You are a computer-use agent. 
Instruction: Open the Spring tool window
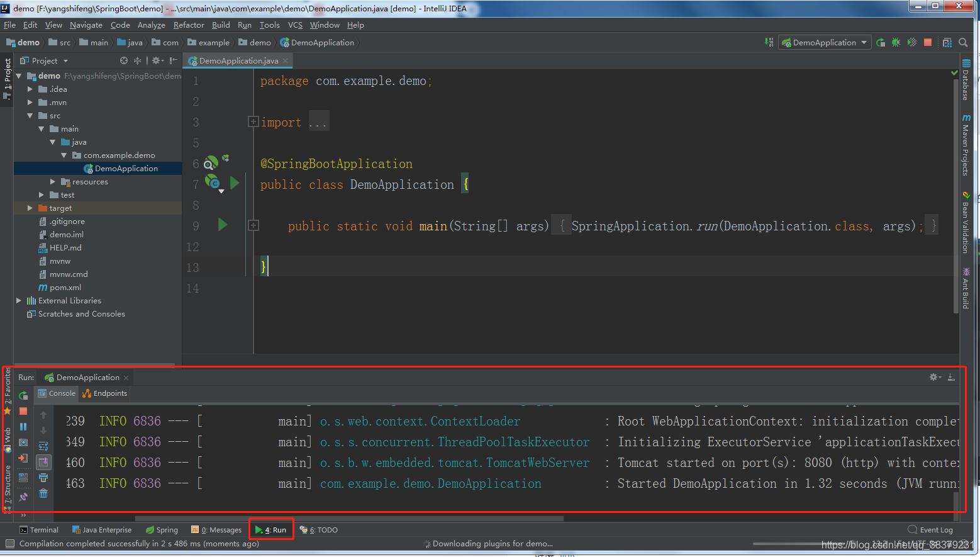162,530
